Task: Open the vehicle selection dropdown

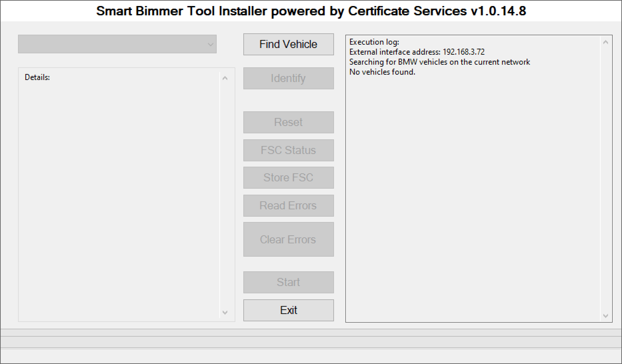Action: tap(117, 44)
